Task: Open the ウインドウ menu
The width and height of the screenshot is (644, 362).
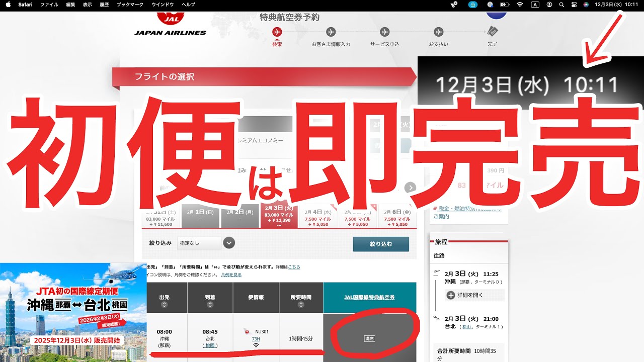Action: tap(163, 4)
